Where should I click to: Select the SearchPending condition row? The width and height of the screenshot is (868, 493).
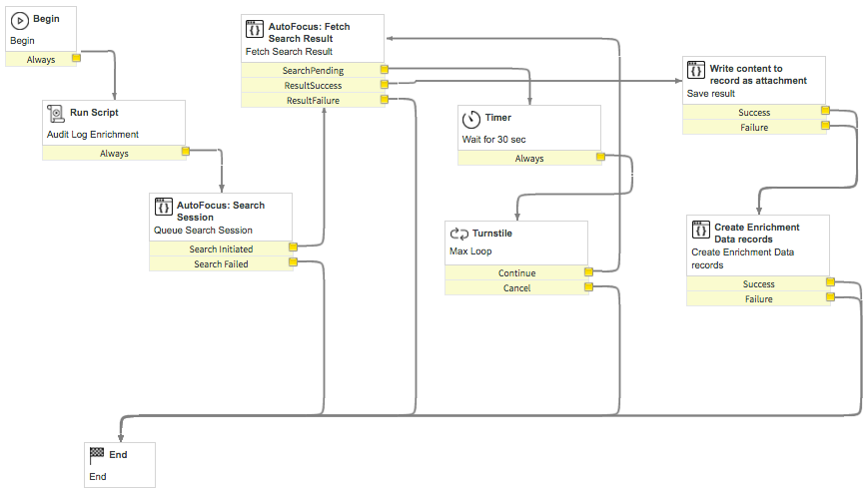click(313, 70)
